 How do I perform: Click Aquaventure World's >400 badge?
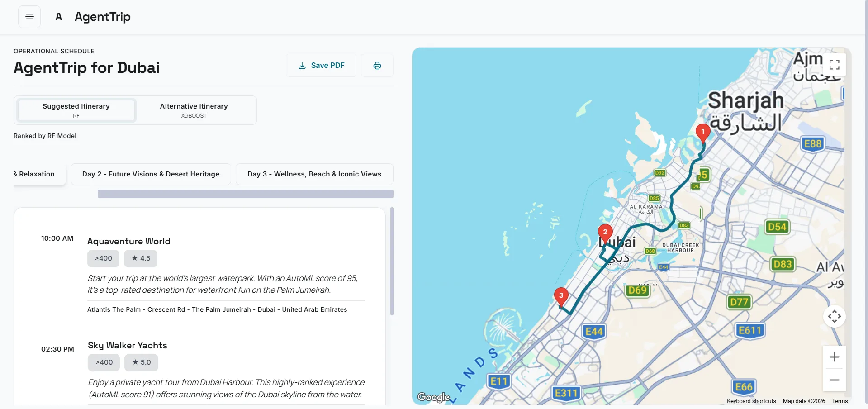coord(104,258)
